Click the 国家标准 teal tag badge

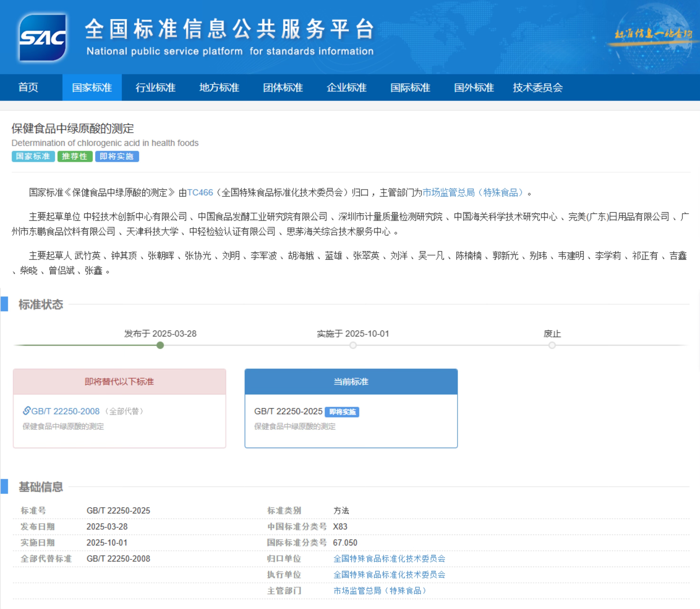[33, 156]
